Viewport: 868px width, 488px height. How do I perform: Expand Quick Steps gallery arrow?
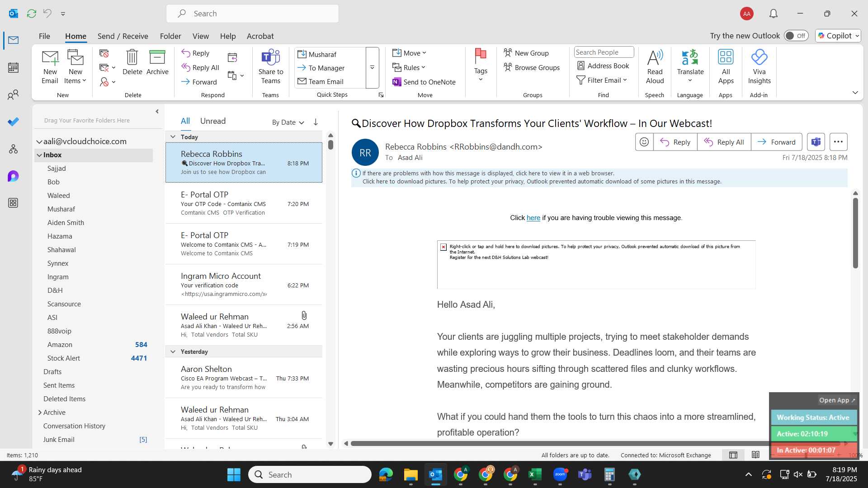click(x=372, y=68)
